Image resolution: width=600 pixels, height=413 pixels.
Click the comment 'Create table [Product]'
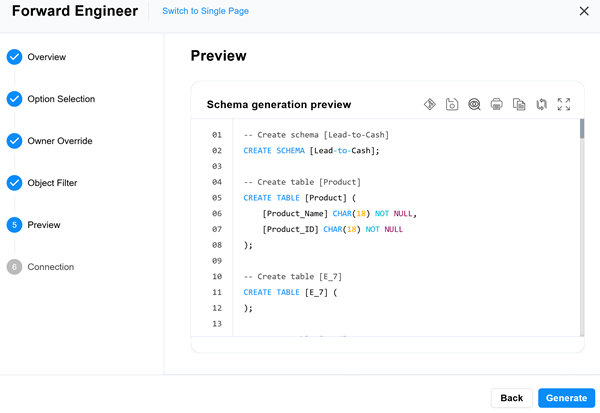click(x=302, y=182)
